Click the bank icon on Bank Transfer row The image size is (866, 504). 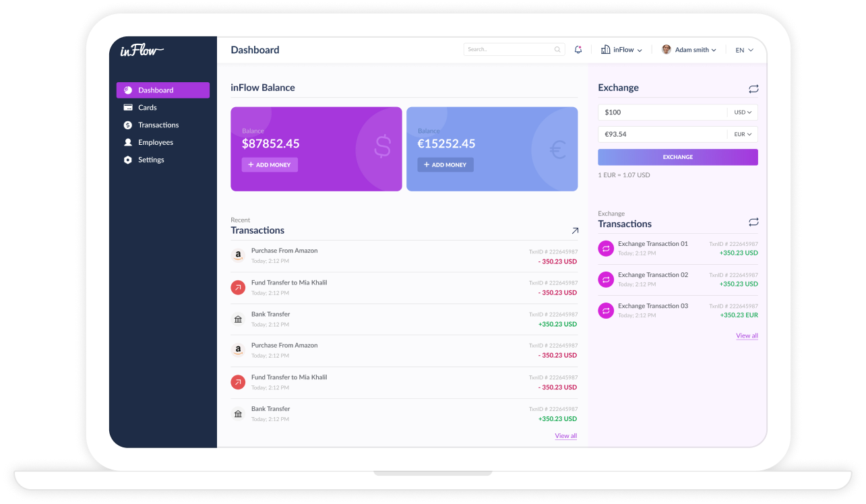coord(237,319)
